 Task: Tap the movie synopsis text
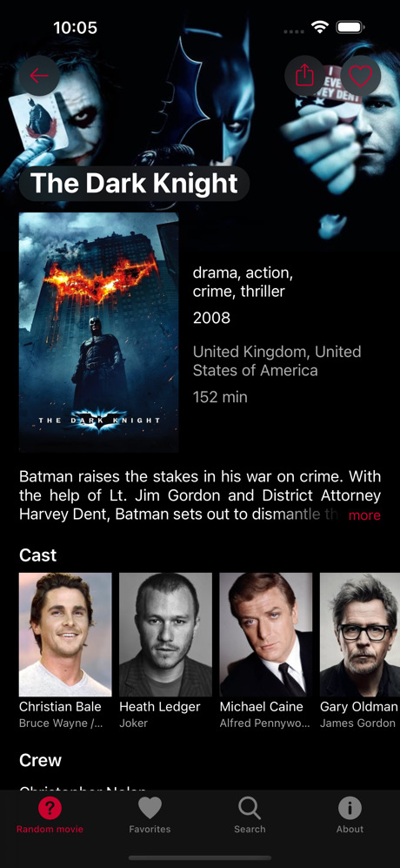(200, 495)
